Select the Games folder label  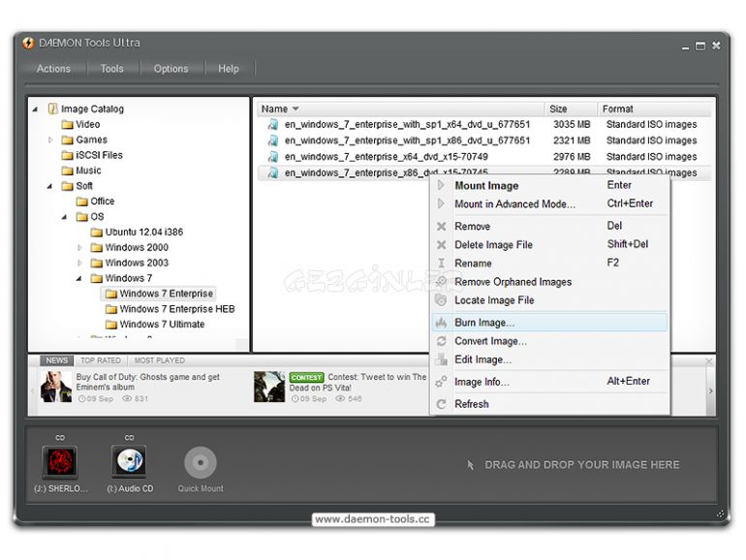[x=91, y=140]
